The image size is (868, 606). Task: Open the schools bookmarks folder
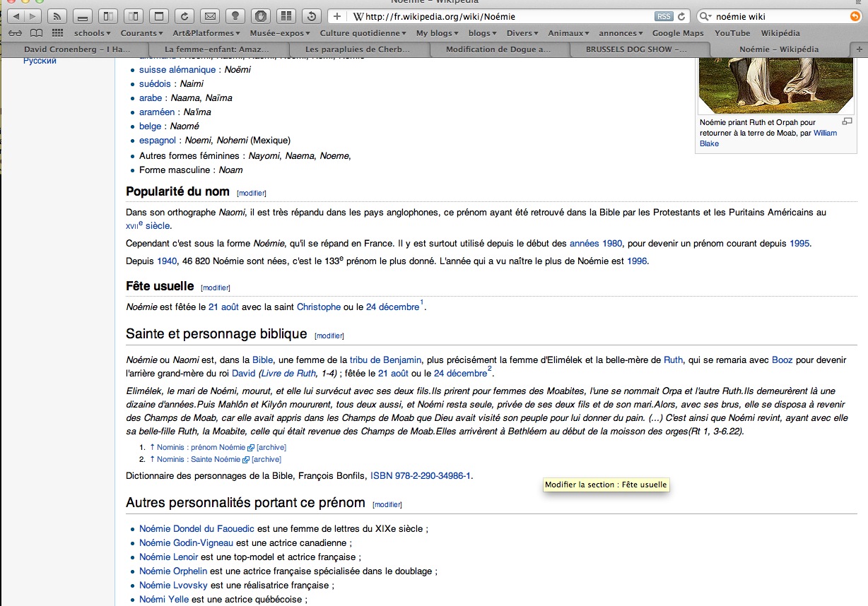pyautogui.click(x=92, y=33)
